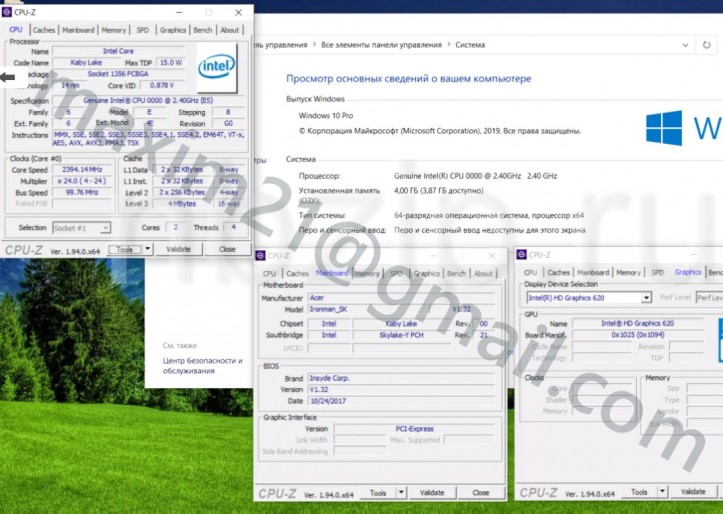Open Центр безопасности и обслуживания link

202,366
